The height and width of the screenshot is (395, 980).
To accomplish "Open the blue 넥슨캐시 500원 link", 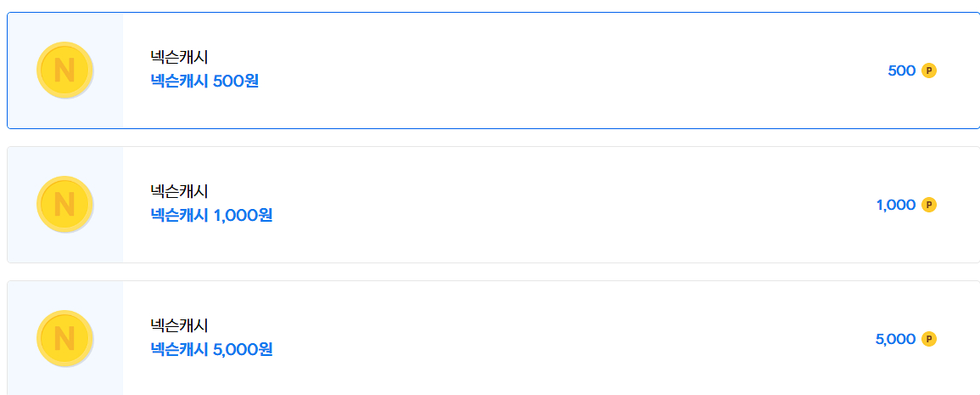I will pos(204,82).
